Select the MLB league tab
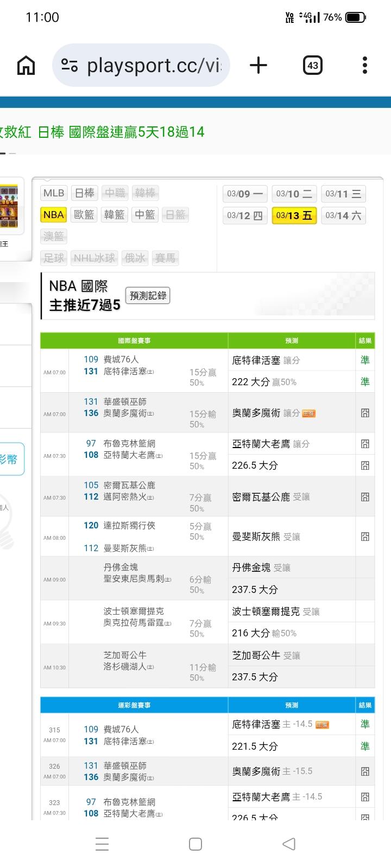391x868 pixels. click(x=54, y=193)
